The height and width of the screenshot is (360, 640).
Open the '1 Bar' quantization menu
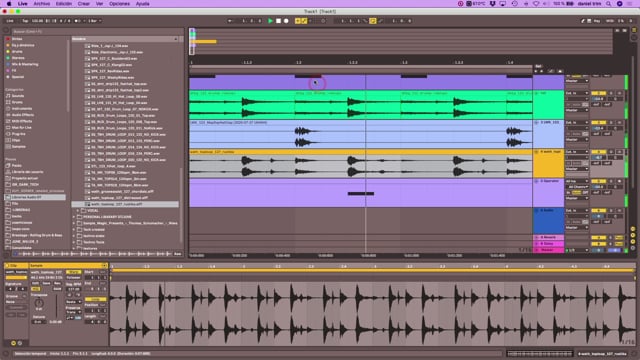tap(94, 21)
